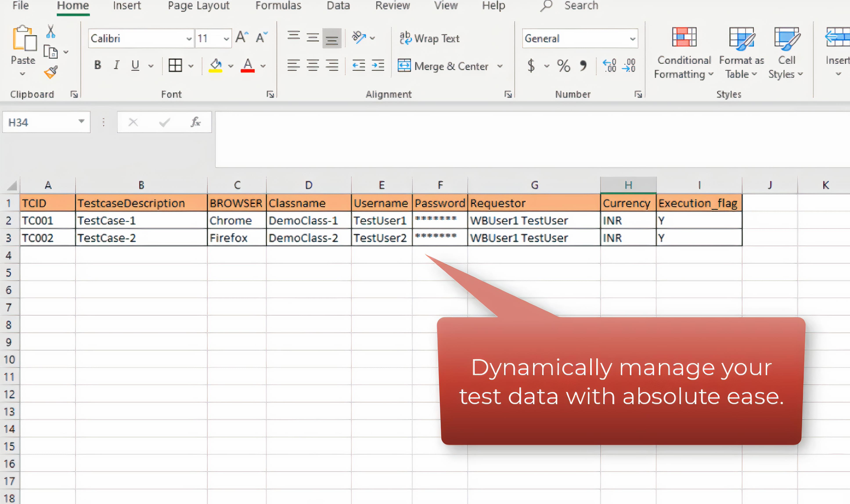Apply the Borders icon
Image resolution: width=850 pixels, height=504 pixels.
[175, 65]
